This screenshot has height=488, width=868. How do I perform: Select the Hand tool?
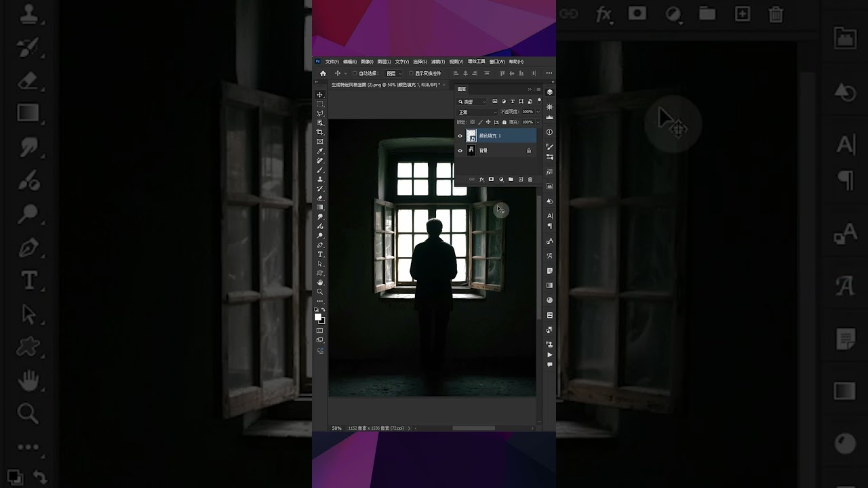coord(319,282)
